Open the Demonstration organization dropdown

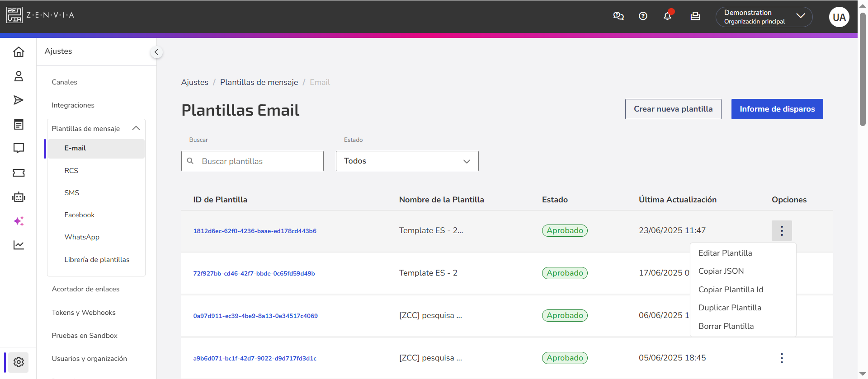pos(764,17)
